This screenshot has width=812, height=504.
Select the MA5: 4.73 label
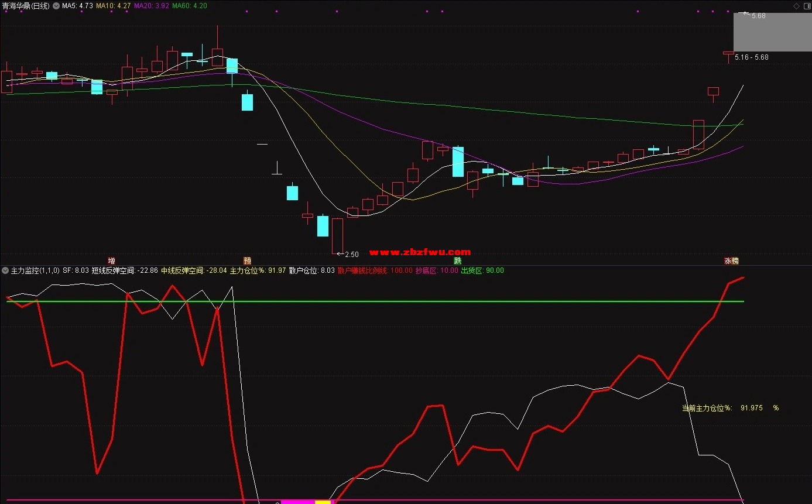78,6
